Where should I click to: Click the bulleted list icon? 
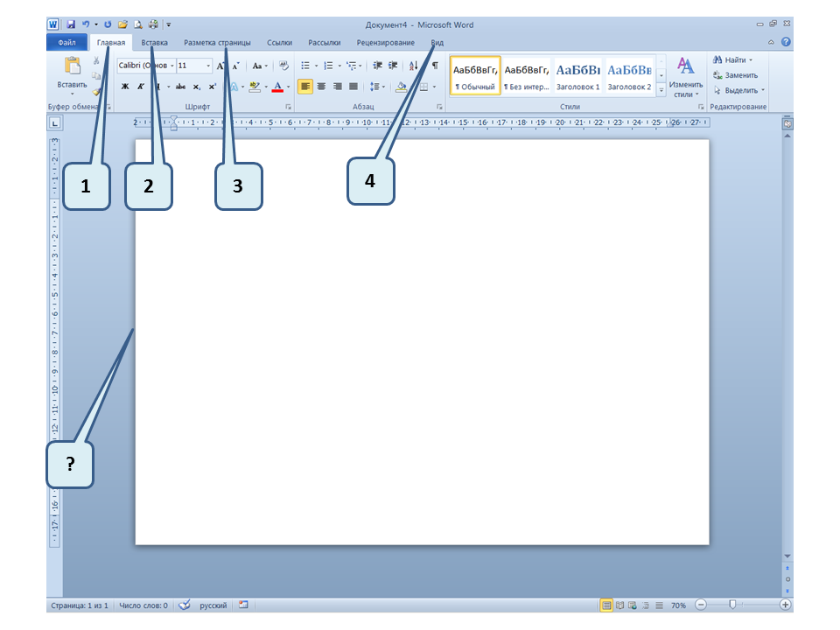click(x=304, y=66)
